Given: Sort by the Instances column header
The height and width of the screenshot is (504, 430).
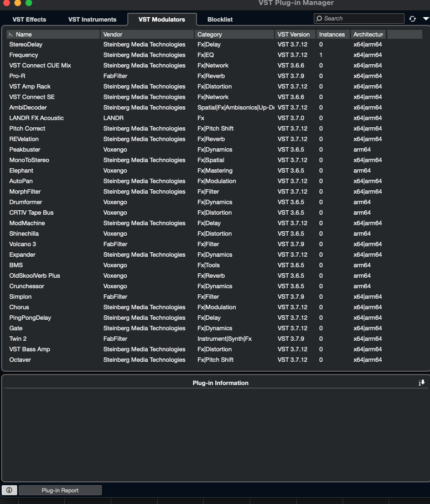Looking at the screenshot, I should click(x=332, y=34).
